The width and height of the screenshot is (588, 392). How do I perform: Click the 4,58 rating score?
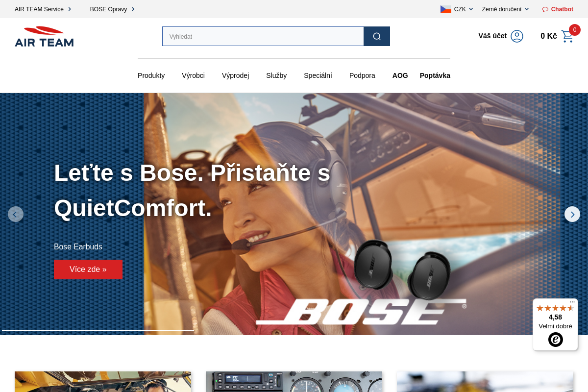[555, 317]
